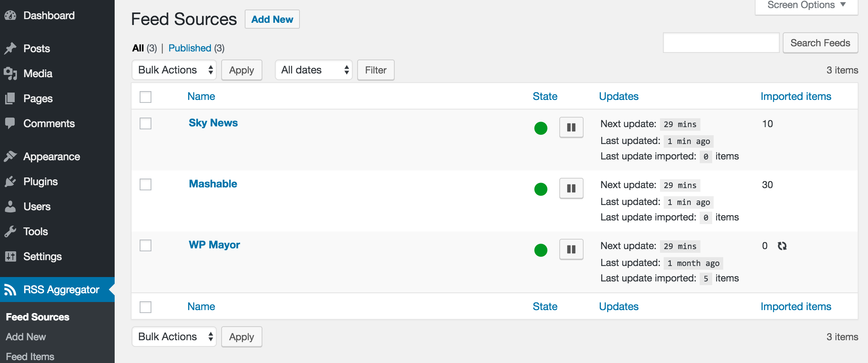
Task: Check the Mashable row checkbox
Action: pyautogui.click(x=146, y=184)
